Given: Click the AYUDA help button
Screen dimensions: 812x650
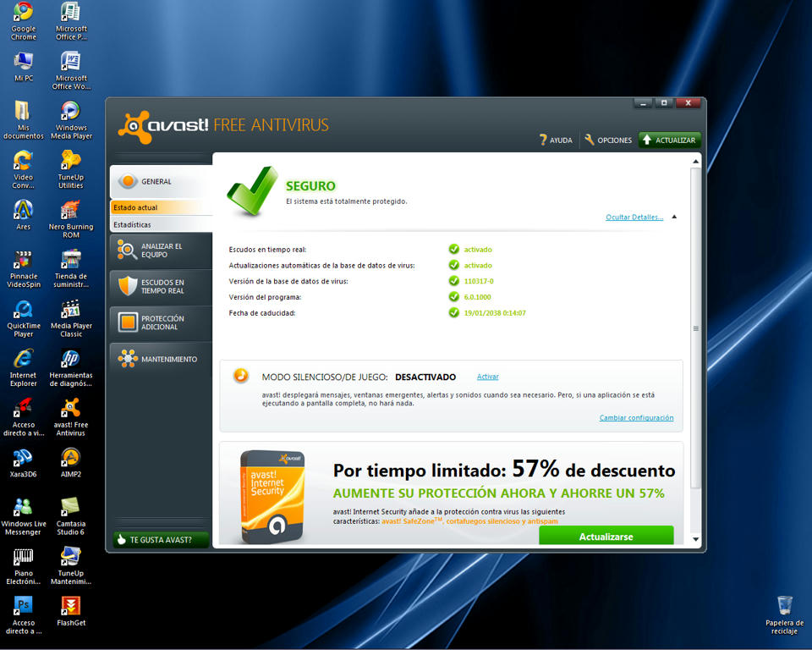Looking at the screenshot, I should tap(556, 140).
